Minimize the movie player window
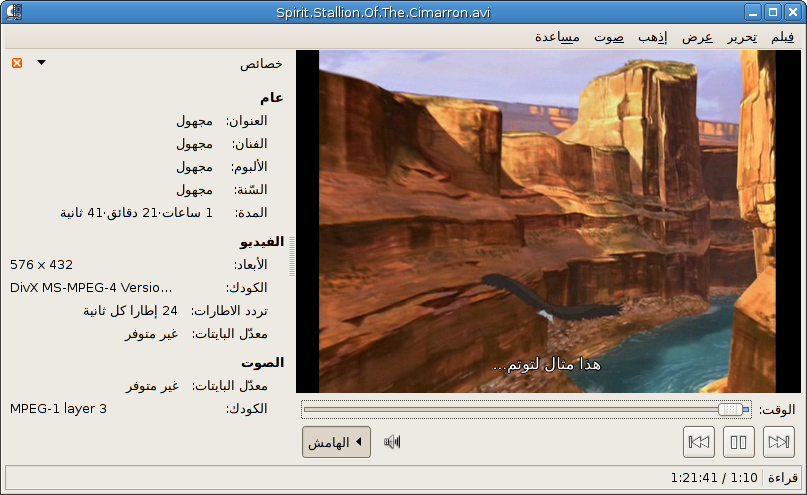Viewport: 807px width, 495px height. 753,12
